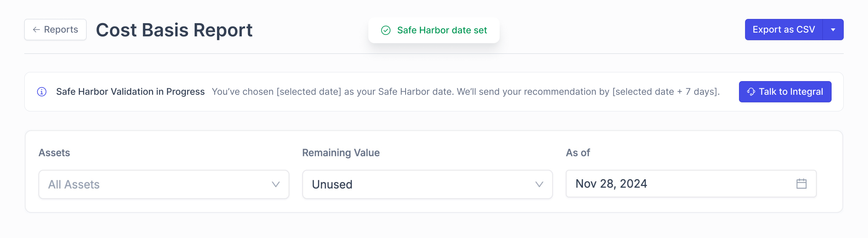Expand the Remaining Value Unused dropdown
The width and height of the screenshot is (868, 238).
[x=427, y=185]
